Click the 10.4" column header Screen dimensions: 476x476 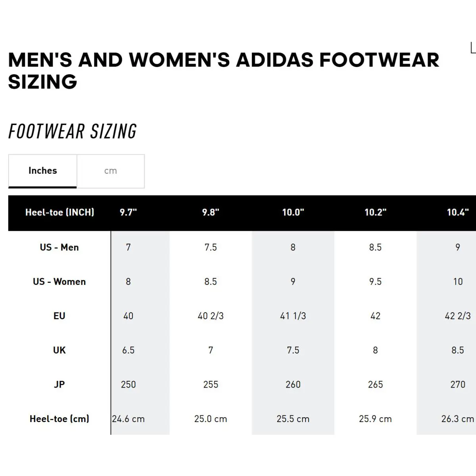click(458, 213)
